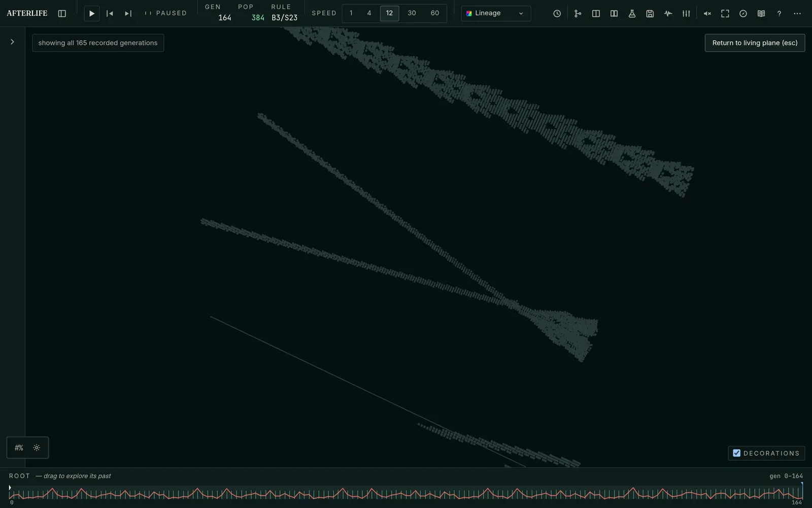The image size is (812, 508).
Task: Click the generation count 164
Action: point(225,18)
